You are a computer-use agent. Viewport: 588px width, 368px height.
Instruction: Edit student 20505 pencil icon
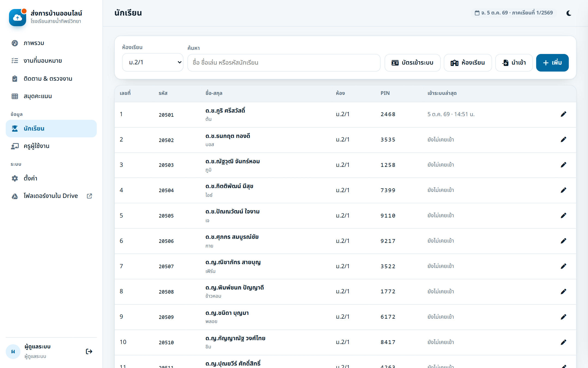563,216
